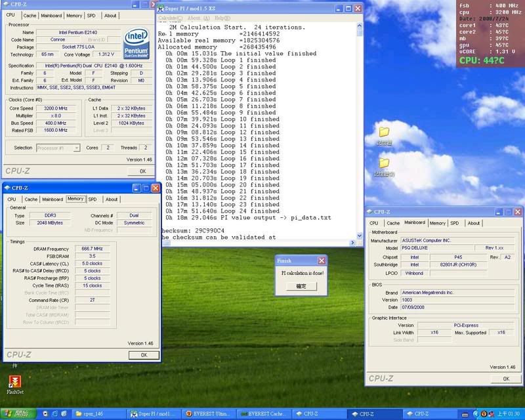Open Cache tab in the CPU-Z motherboard window
525x420 pixels.
coord(393,223)
